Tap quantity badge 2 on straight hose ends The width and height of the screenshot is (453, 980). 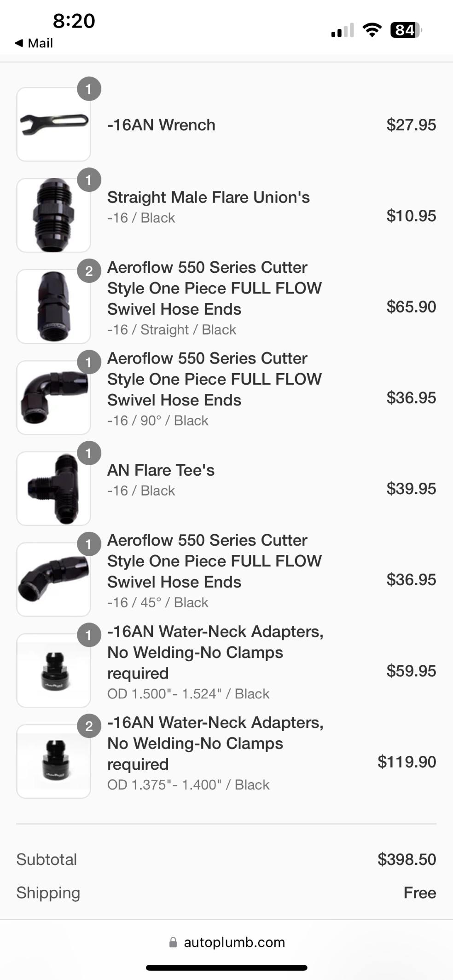point(89,271)
